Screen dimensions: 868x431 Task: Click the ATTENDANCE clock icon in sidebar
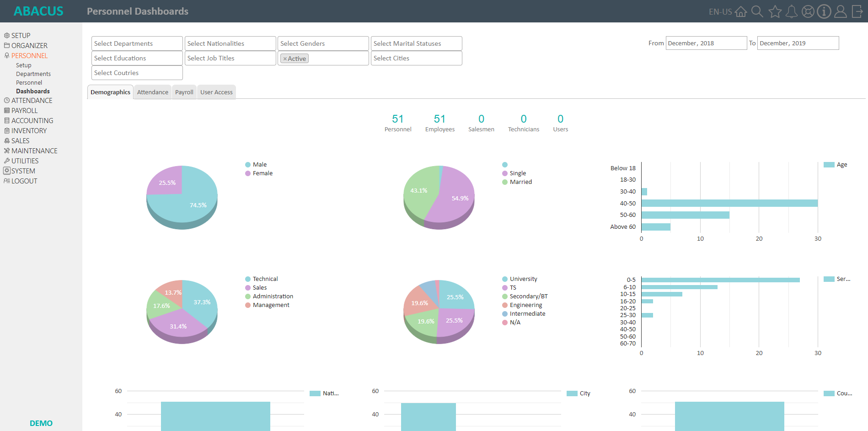coord(7,100)
